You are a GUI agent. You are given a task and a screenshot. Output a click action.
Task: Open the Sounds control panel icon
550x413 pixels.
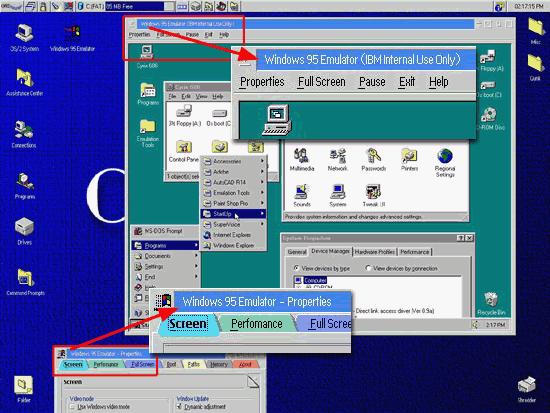302,195
